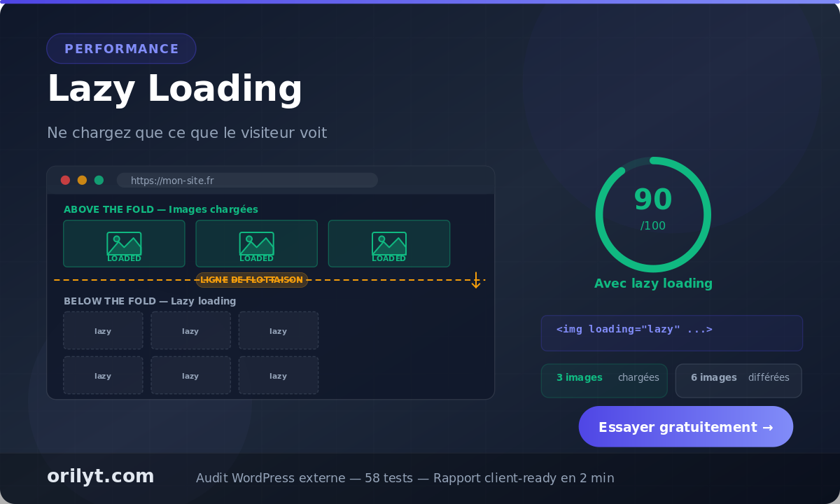The width and height of the screenshot is (840, 504).
Task: Click the Audit WordPress externe footer tagline
Action: pos(405,478)
